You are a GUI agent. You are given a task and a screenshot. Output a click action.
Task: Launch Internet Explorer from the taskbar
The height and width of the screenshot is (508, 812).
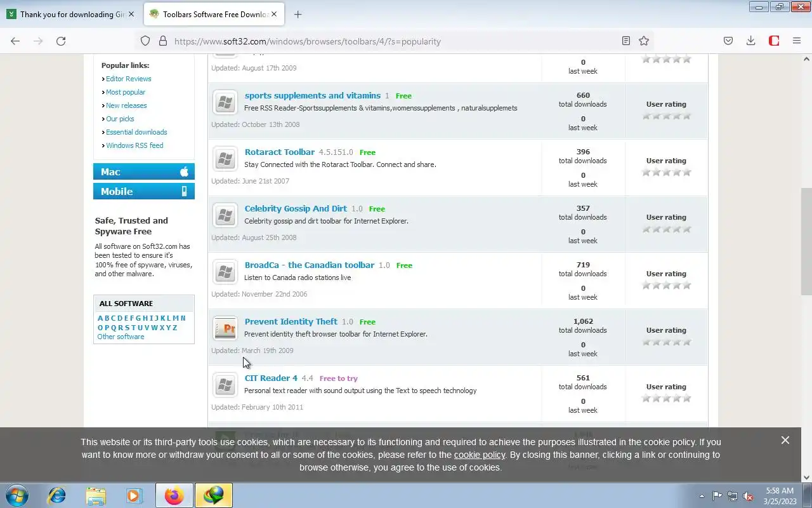(x=57, y=495)
